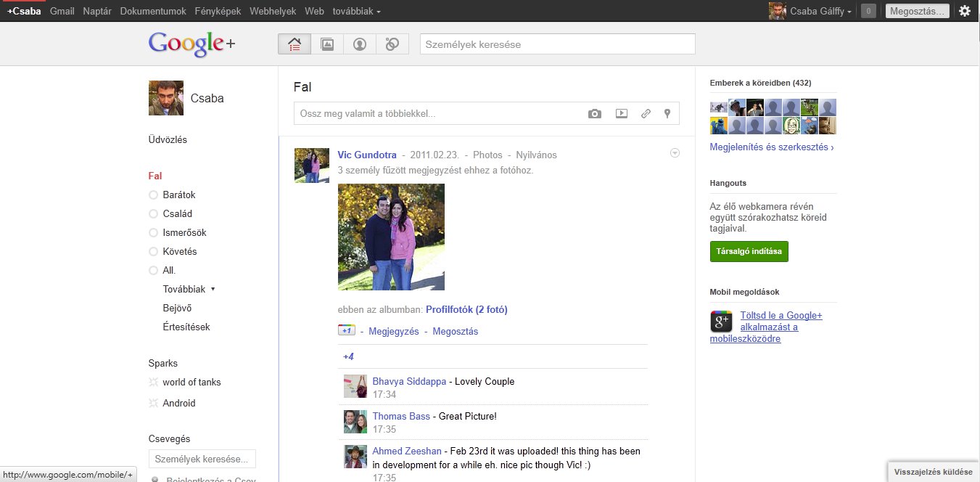Open Értesítések in the sidebar
The image size is (980, 482).
pos(186,327)
